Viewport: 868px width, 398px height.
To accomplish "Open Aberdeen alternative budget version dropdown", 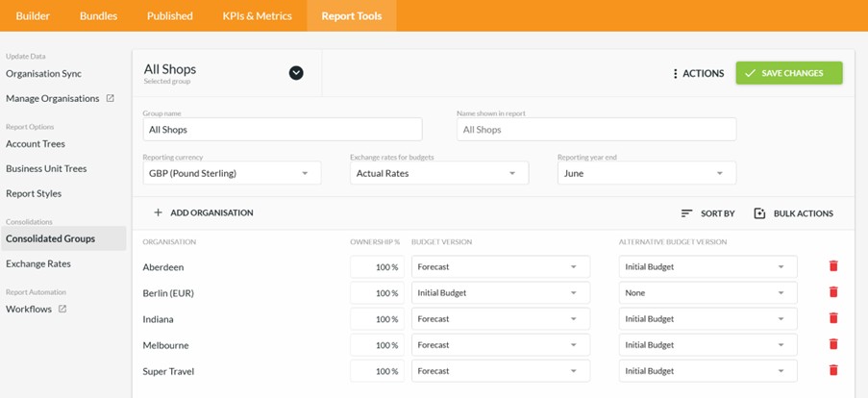I will pyautogui.click(x=708, y=267).
